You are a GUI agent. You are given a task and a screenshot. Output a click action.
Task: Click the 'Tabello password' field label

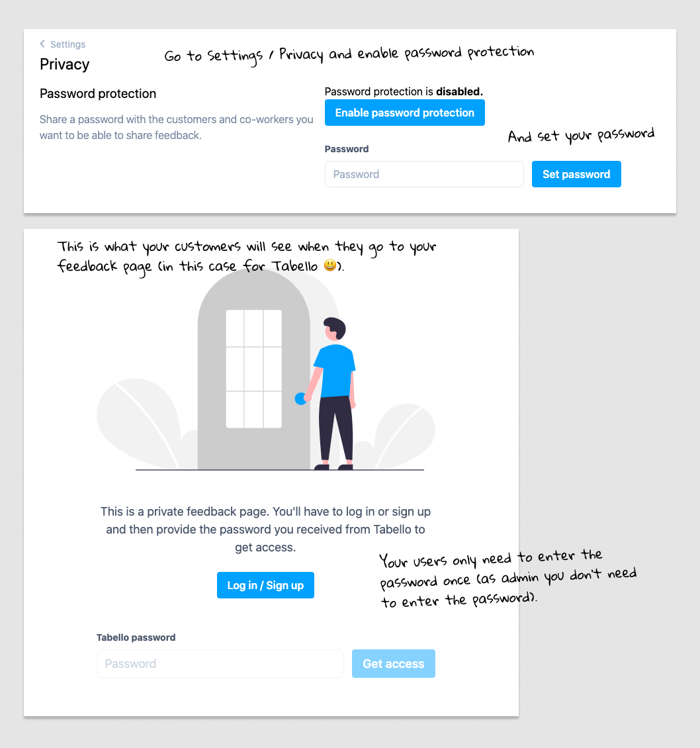click(x=136, y=638)
